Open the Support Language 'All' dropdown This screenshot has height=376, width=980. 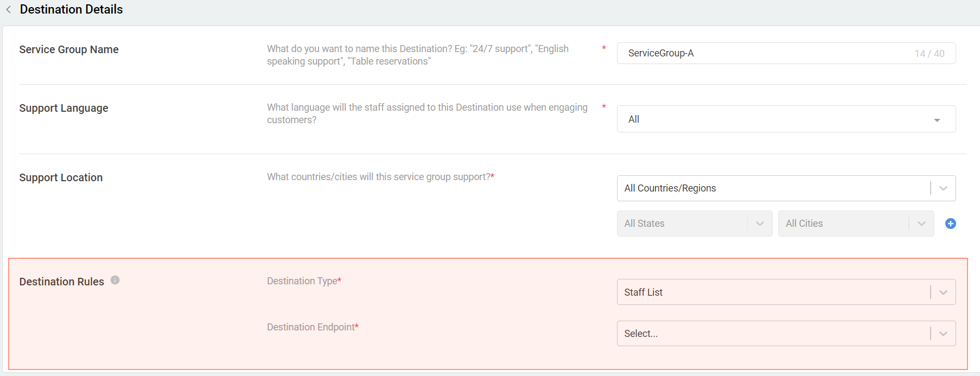(776, 119)
